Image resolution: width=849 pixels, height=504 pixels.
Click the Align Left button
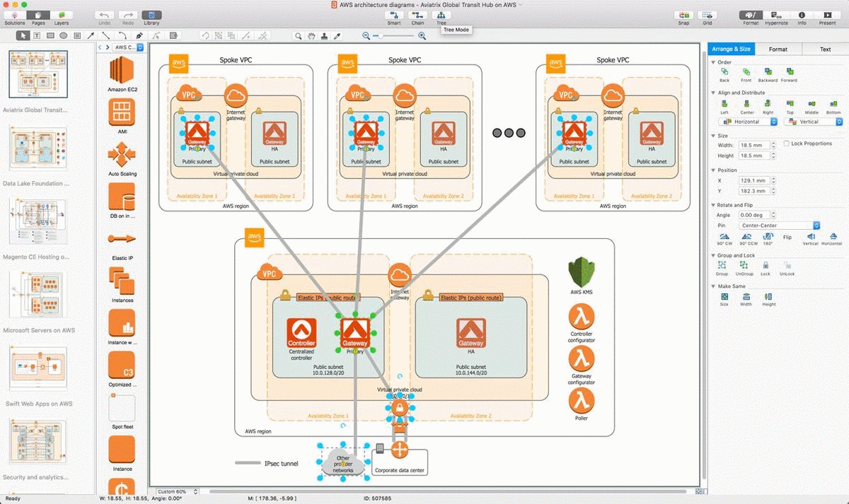[724, 107]
